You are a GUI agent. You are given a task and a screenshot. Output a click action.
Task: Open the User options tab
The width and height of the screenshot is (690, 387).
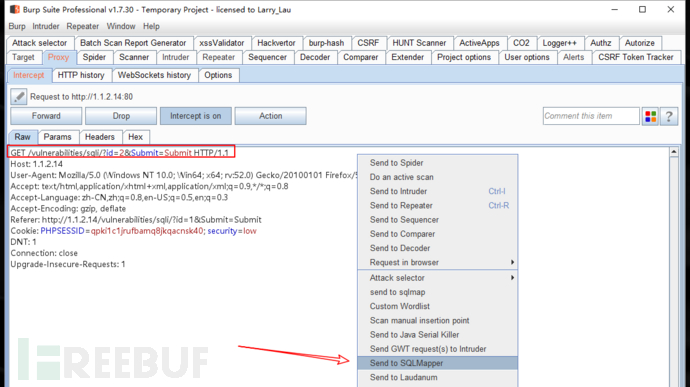[527, 57]
